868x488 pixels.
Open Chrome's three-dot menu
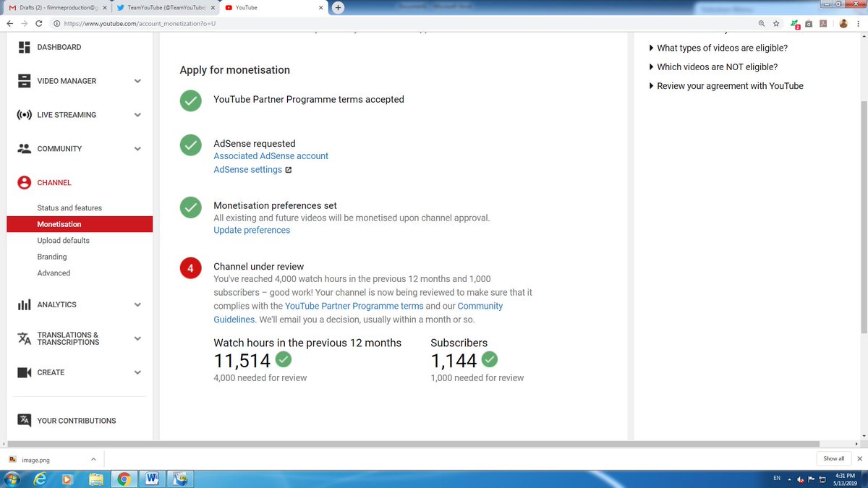point(859,23)
